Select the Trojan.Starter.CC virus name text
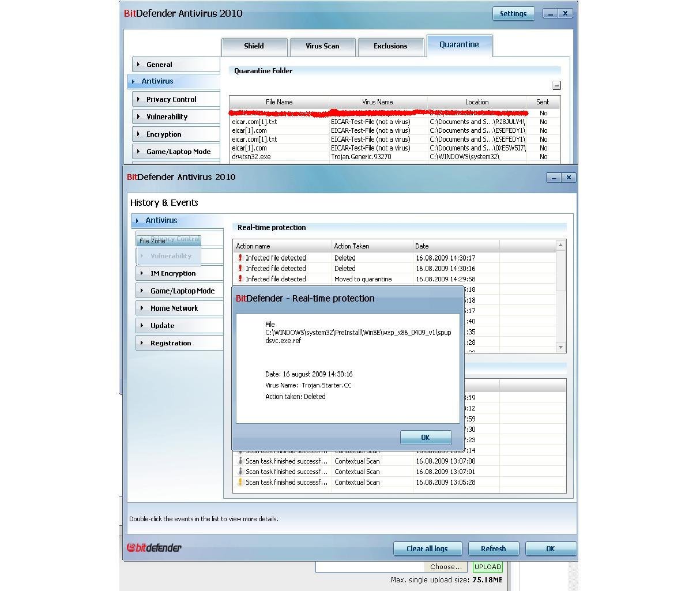The width and height of the screenshot is (700, 591). (326, 385)
